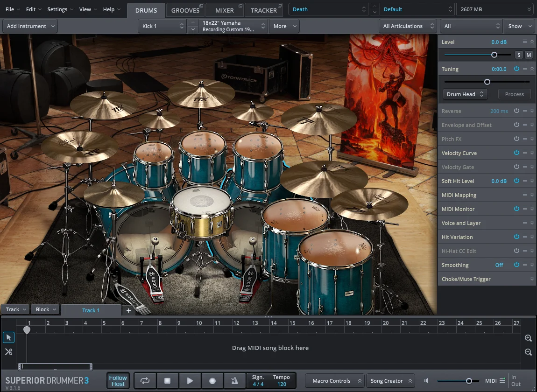Start recording
The height and width of the screenshot is (392, 537).
pos(212,381)
